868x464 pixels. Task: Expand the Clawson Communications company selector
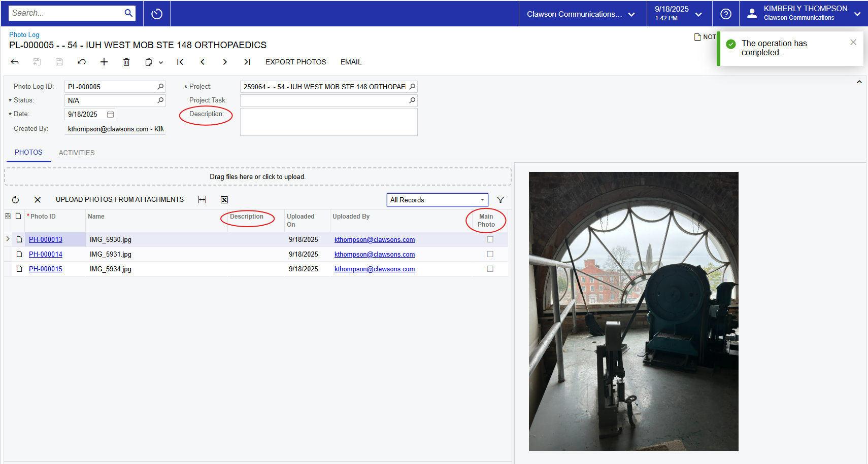click(x=582, y=14)
